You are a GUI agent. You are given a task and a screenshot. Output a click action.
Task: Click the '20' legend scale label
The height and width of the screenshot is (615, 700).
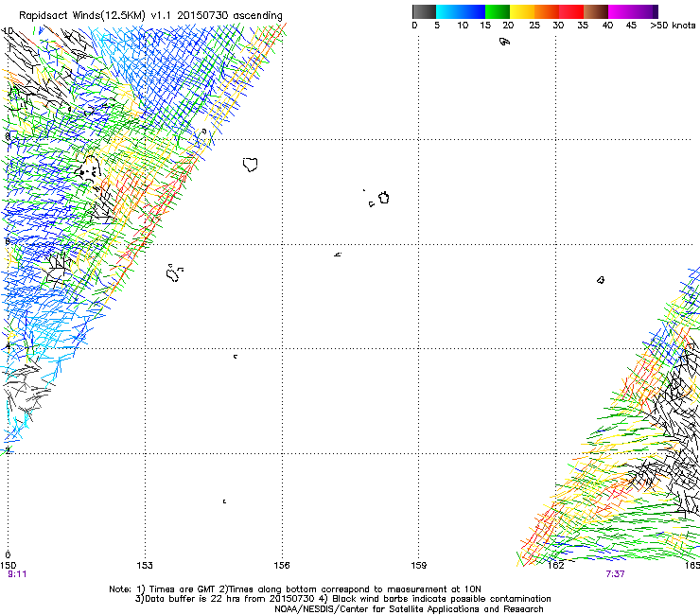508,26
